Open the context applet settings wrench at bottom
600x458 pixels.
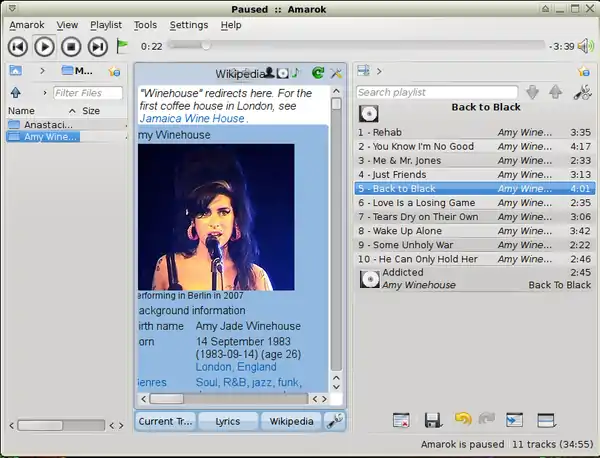click(336, 421)
